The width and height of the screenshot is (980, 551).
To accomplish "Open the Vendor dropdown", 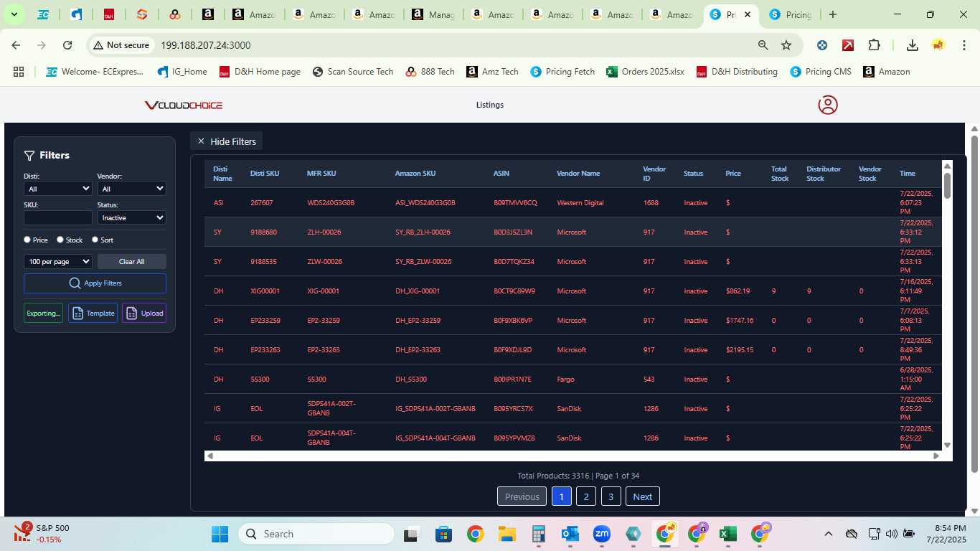I will point(132,189).
